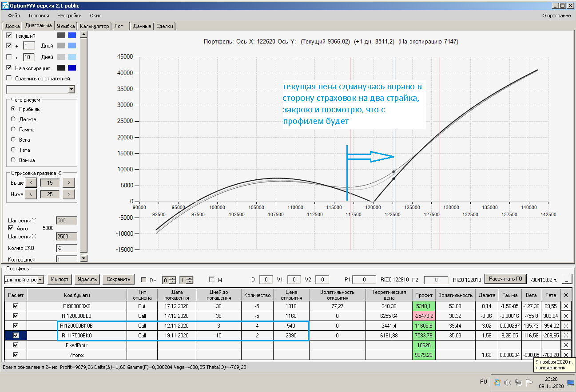Viewport: 576px width, 392px height.
Task: Open the Action Center flag icon in tray
Action: point(529,382)
